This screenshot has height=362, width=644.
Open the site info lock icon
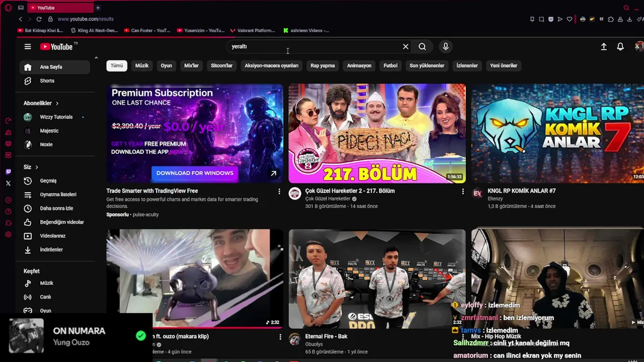tap(50, 19)
